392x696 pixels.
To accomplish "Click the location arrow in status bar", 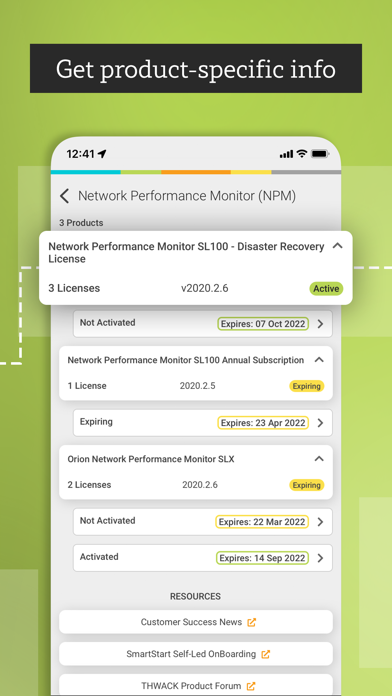I will [x=102, y=154].
